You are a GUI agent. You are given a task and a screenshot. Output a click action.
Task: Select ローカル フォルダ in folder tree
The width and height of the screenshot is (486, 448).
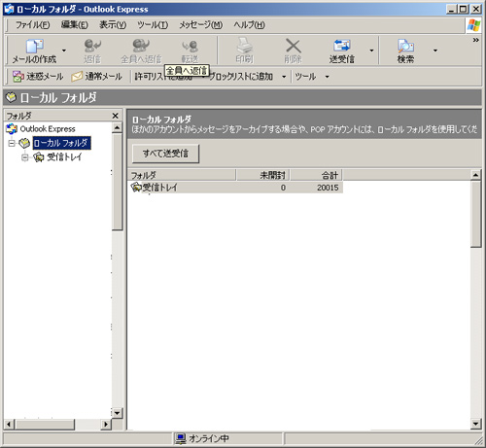(x=61, y=143)
